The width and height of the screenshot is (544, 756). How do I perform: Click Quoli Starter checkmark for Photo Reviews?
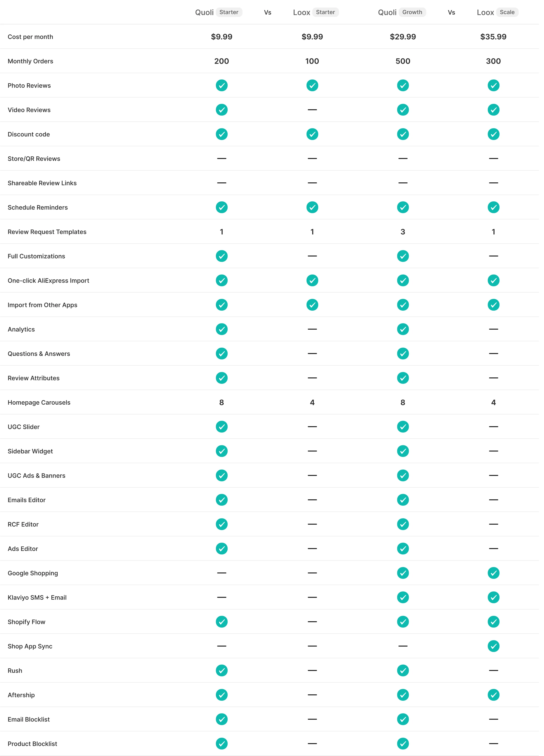pos(222,85)
